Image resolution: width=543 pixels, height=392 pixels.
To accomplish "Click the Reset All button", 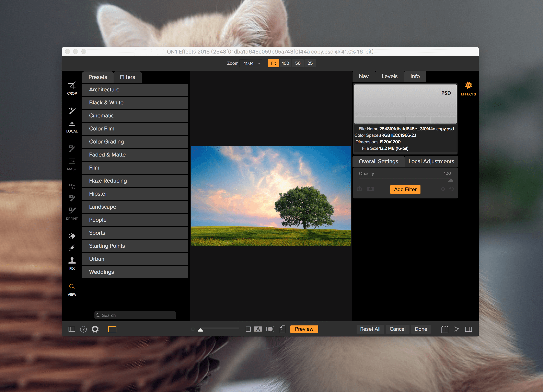I will click(x=370, y=329).
